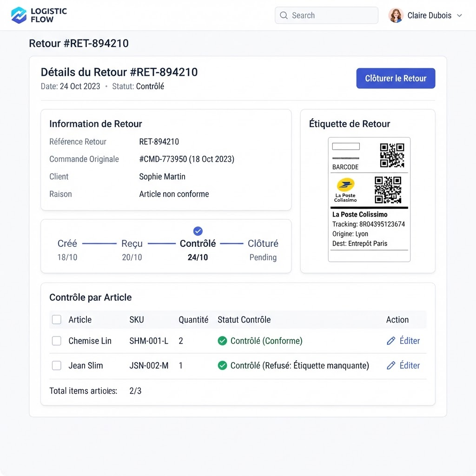Viewport: 476px width, 476px height.
Task: Click the Clôturer le Retour button
Action: point(396,78)
